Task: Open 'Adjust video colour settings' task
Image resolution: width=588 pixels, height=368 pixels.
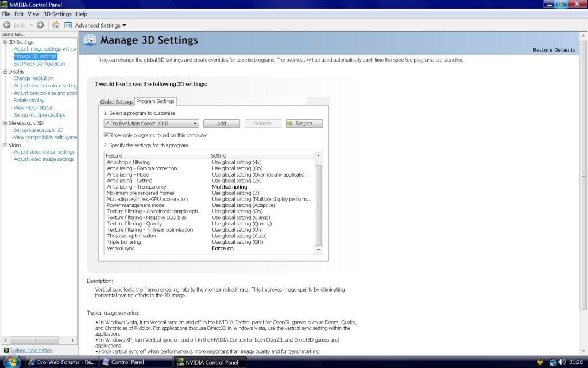Action: point(44,152)
